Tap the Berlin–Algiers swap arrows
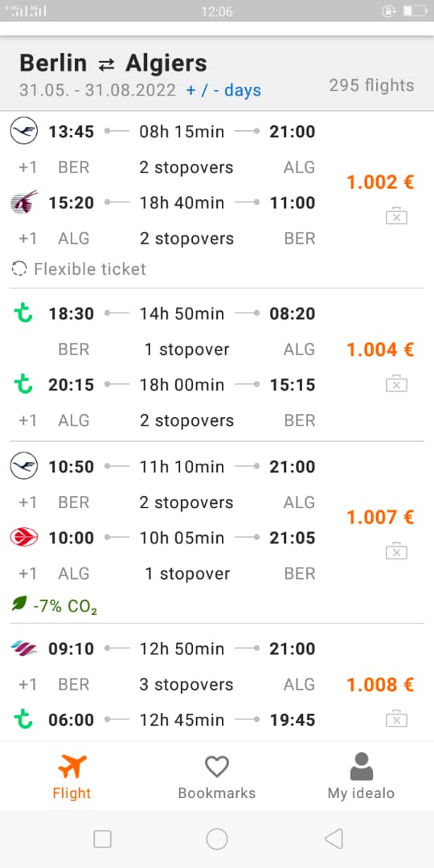434x868 pixels. (106, 65)
